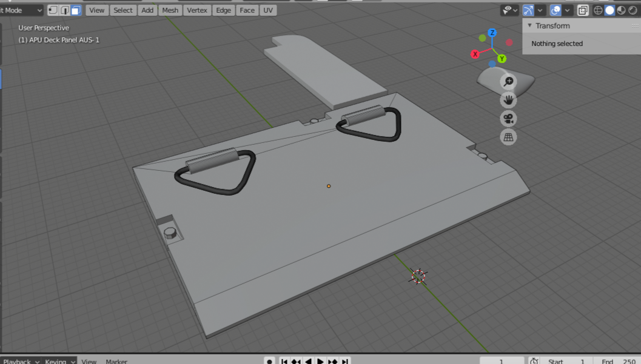Switch to material preview shading
The width and height of the screenshot is (641, 364).
click(x=622, y=10)
